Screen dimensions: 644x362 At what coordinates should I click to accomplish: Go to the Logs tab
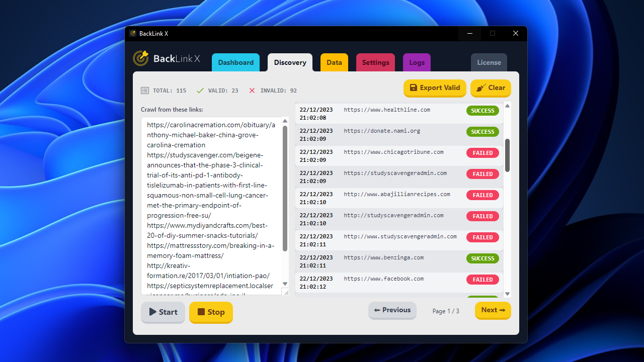[x=417, y=62]
